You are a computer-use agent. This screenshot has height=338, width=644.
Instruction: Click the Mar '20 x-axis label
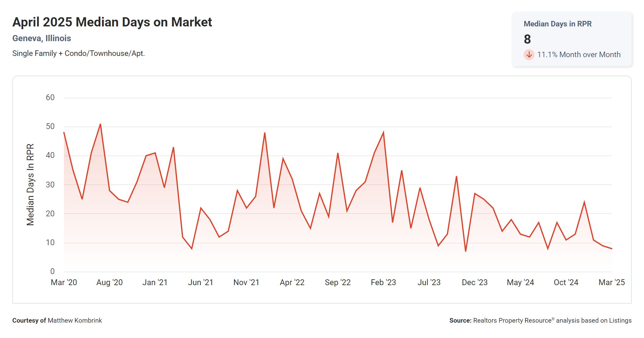pyautogui.click(x=64, y=282)
